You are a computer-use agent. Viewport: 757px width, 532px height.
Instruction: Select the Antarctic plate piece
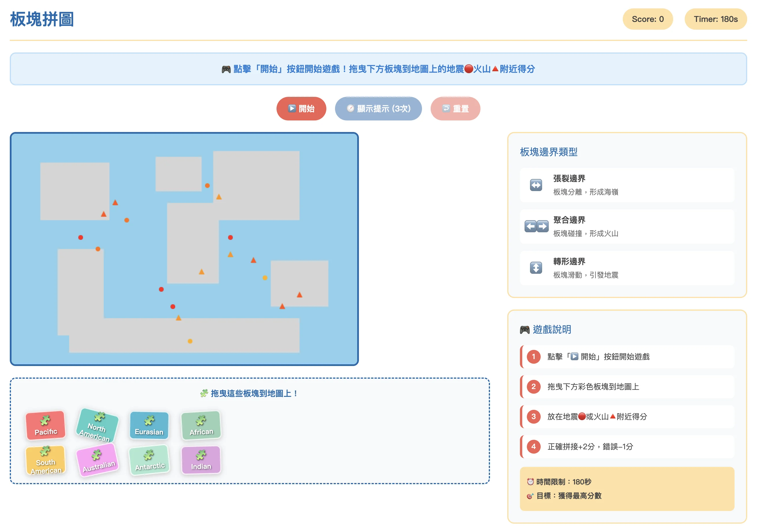click(149, 461)
